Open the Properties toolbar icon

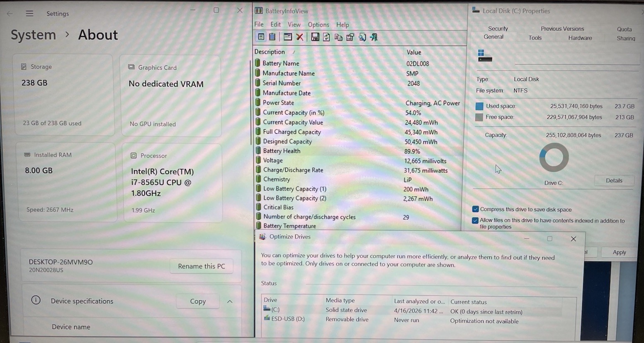click(x=350, y=37)
